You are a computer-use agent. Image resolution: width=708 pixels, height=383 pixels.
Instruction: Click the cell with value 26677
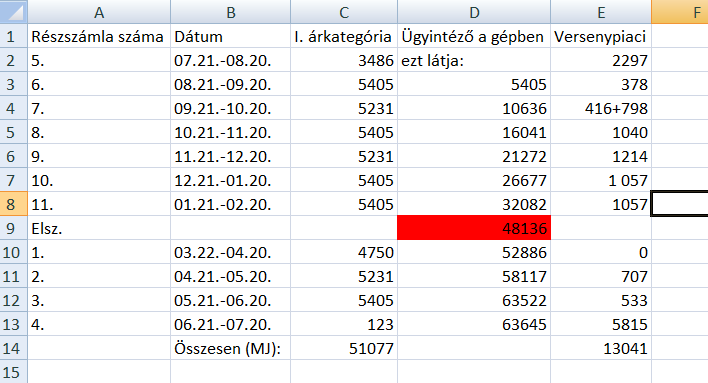[474, 180]
